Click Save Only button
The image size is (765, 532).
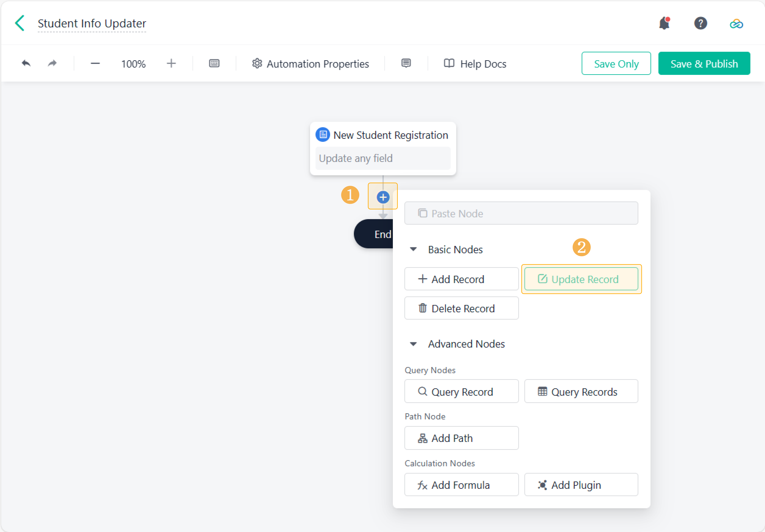pyautogui.click(x=616, y=64)
